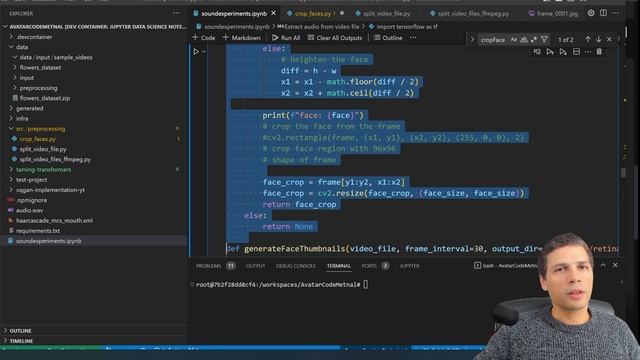Screen dimensions: 640x360
Task: Toggle Match Case in find widget
Action: 513,40
